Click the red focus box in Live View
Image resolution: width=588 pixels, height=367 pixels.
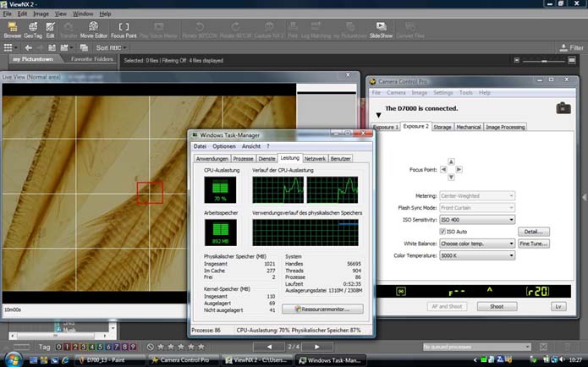click(x=150, y=193)
